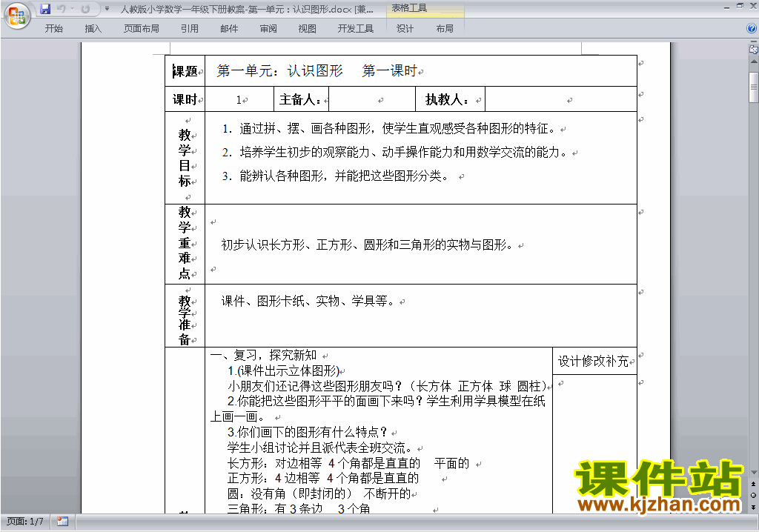Click the macro recording icon in status bar
This screenshot has width=759, height=532.
coord(62,522)
